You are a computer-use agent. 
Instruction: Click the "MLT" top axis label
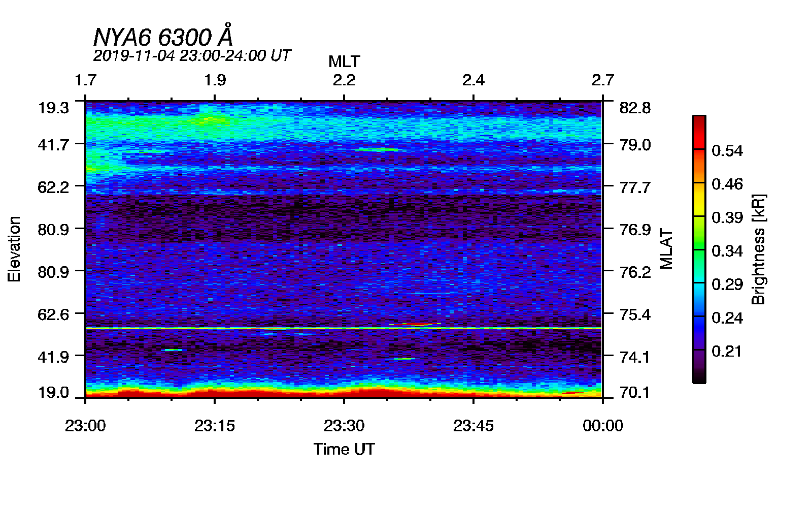pyautogui.click(x=344, y=61)
